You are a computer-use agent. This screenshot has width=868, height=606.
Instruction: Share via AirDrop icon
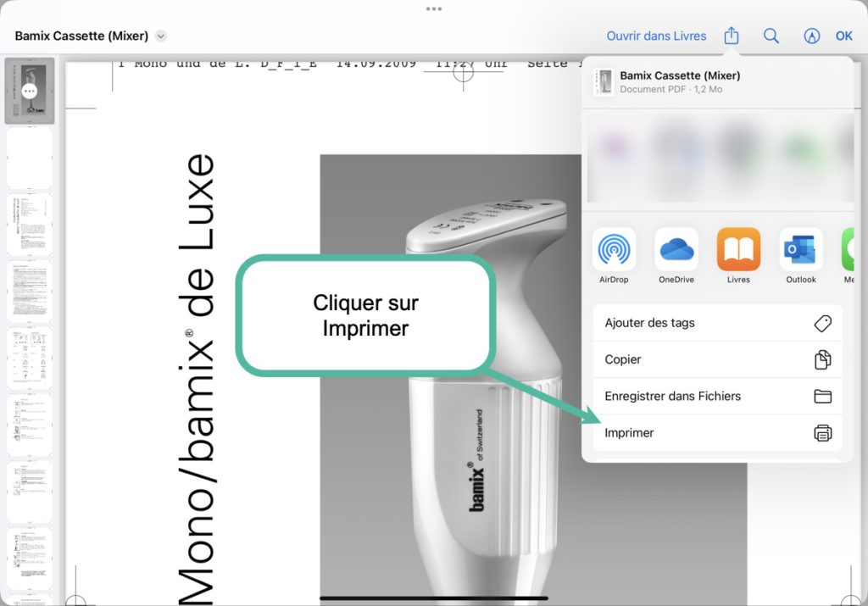coord(614,249)
